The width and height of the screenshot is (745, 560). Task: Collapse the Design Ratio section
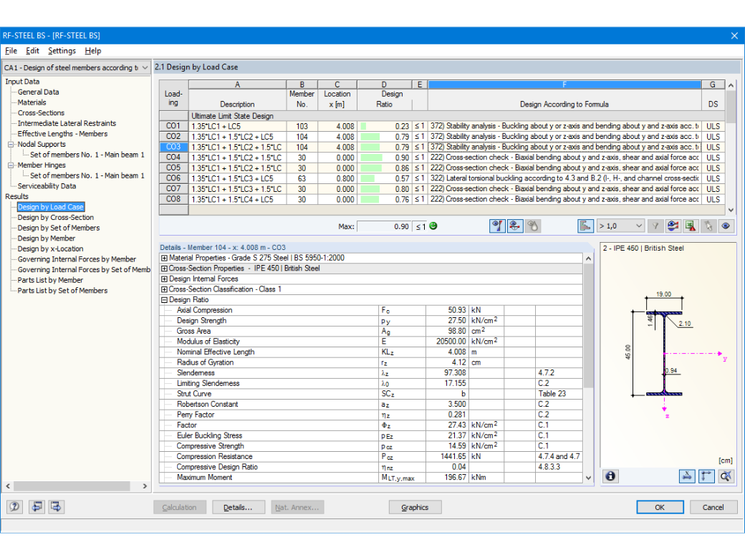[x=164, y=300]
